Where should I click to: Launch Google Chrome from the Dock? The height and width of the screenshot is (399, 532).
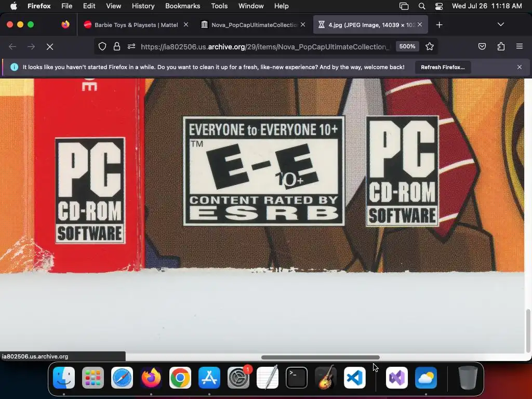180,378
